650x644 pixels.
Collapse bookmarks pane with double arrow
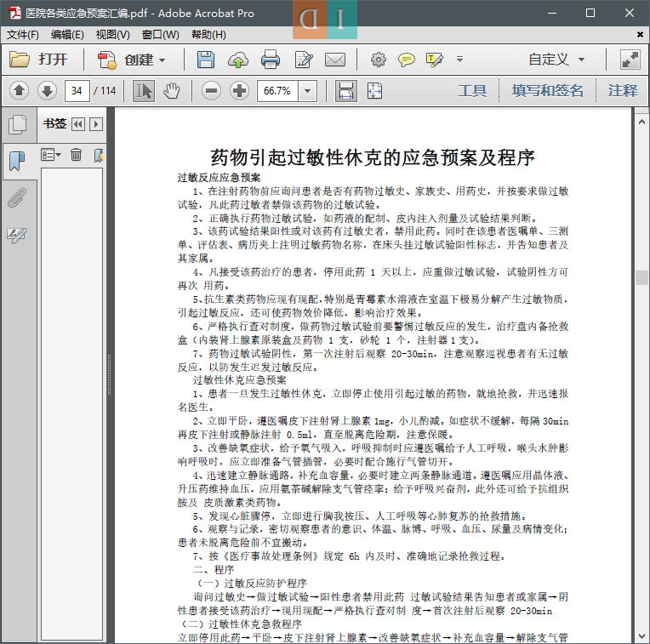(x=78, y=124)
